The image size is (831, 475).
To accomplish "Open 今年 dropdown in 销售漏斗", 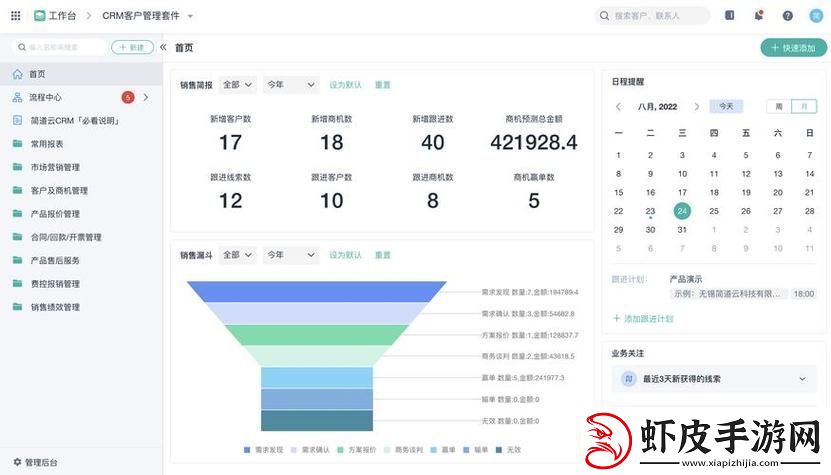I will click(291, 255).
